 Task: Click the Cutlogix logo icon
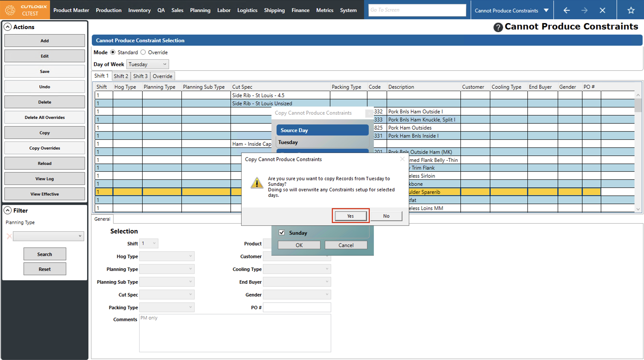[x=10, y=10]
